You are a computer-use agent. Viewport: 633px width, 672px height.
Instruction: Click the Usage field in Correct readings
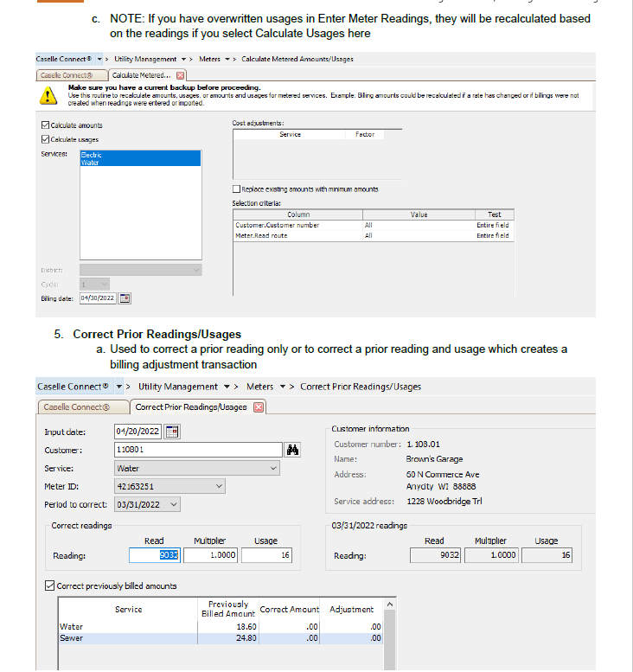[x=266, y=555]
